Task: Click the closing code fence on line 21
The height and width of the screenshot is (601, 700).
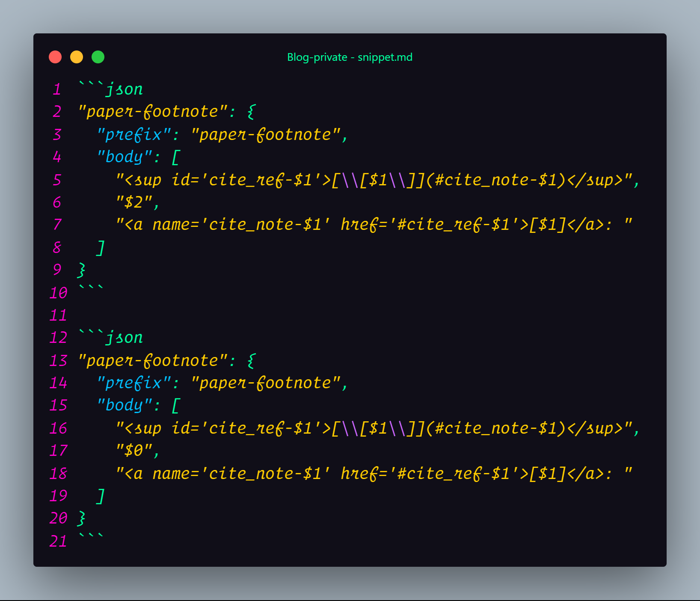Action: tap(91, 537)
